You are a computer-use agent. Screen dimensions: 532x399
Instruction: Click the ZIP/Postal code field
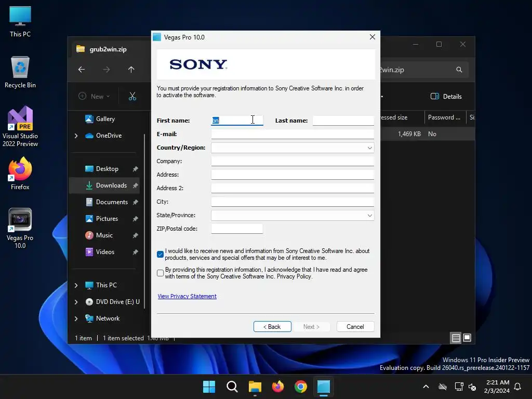pos(237,229)
